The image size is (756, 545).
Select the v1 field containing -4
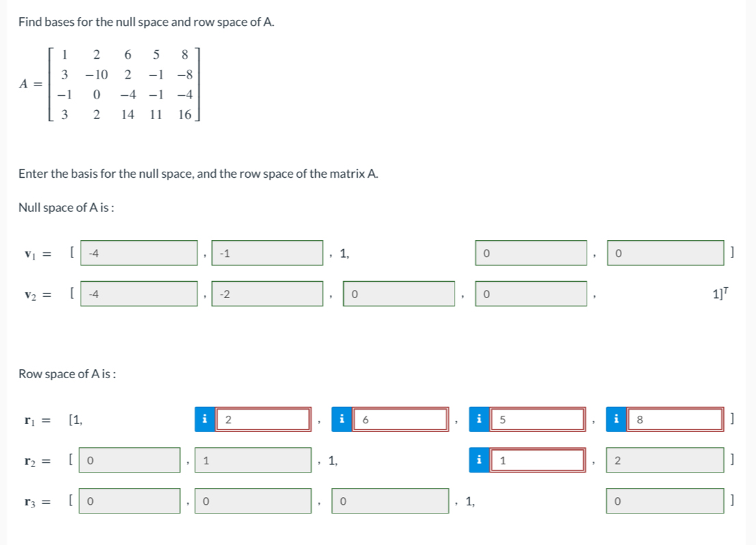coord(140,253)
